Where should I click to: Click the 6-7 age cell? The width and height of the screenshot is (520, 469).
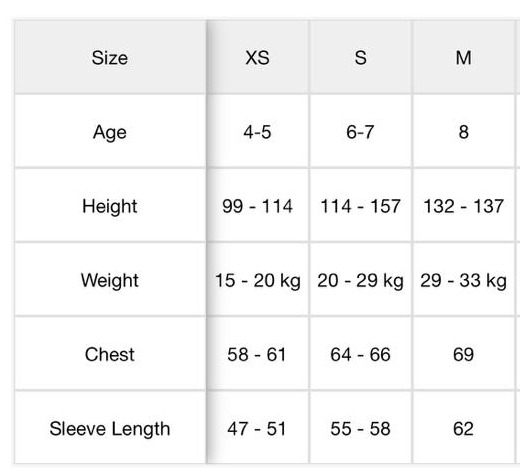[x=361, y=132]
